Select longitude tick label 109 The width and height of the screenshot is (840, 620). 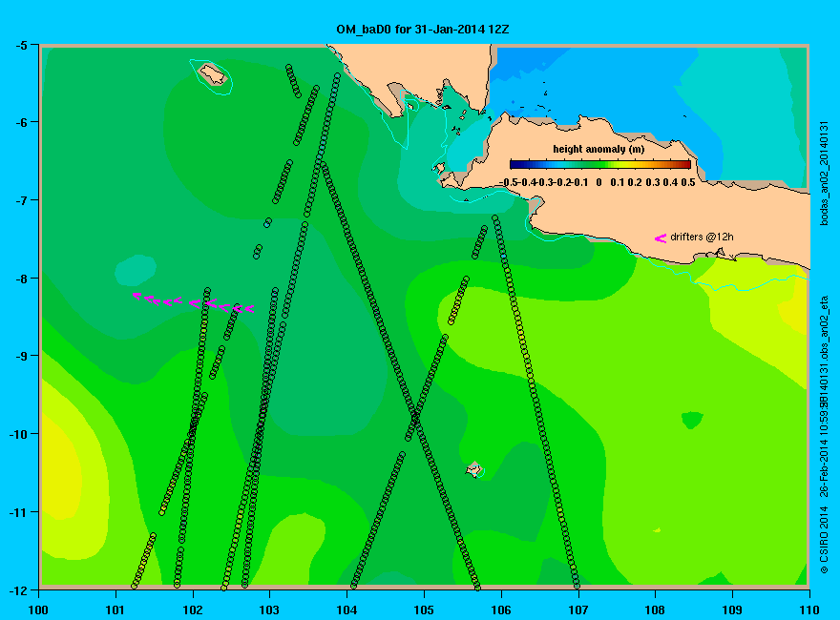click(x=732, y=610)
